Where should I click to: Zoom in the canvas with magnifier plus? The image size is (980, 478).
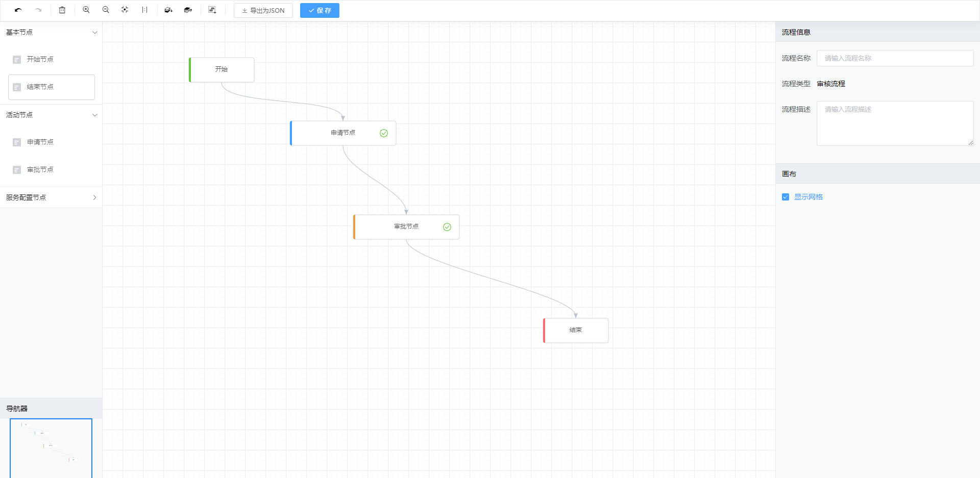[86, 10]
